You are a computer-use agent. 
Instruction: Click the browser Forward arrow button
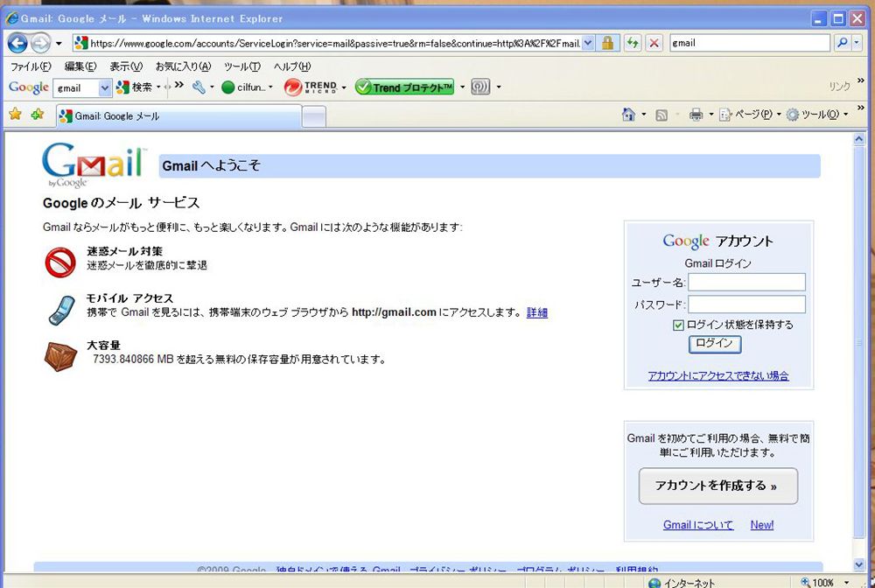(40, 43)
